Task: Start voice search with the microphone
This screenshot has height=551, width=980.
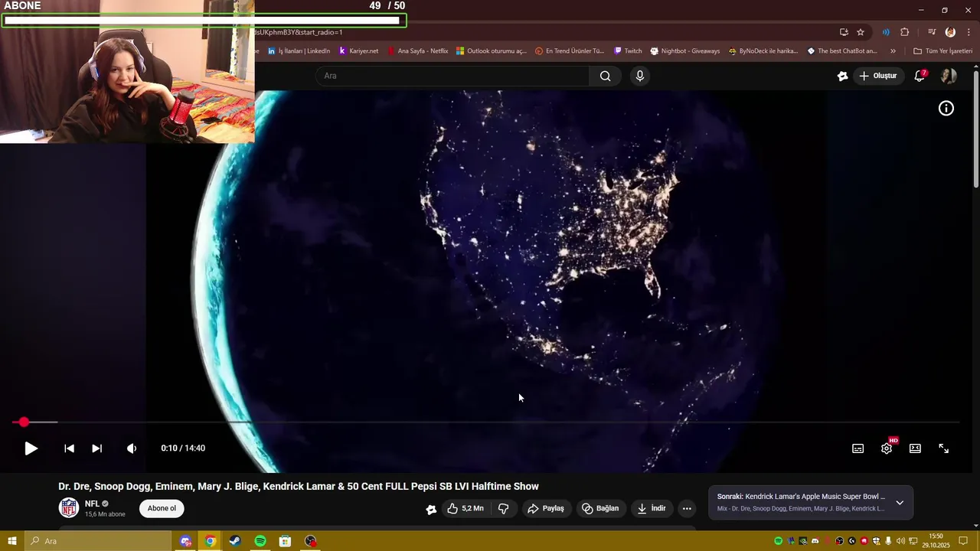Action: coord(640,76)
